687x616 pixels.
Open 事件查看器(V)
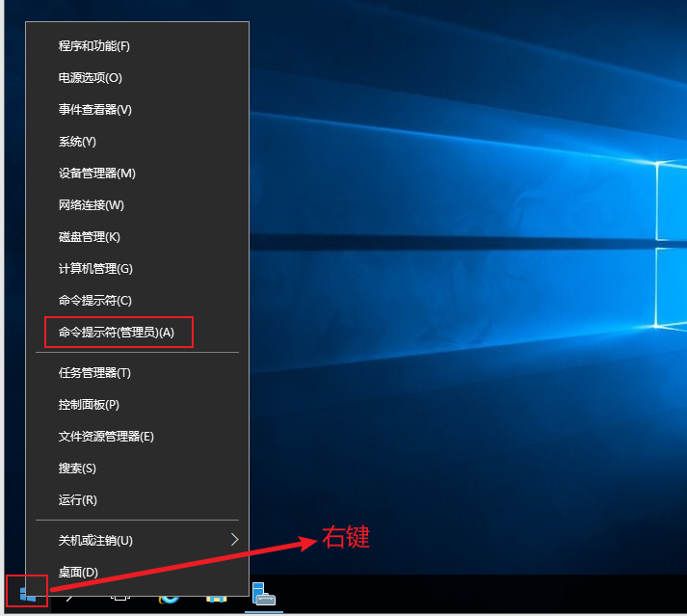137,110
